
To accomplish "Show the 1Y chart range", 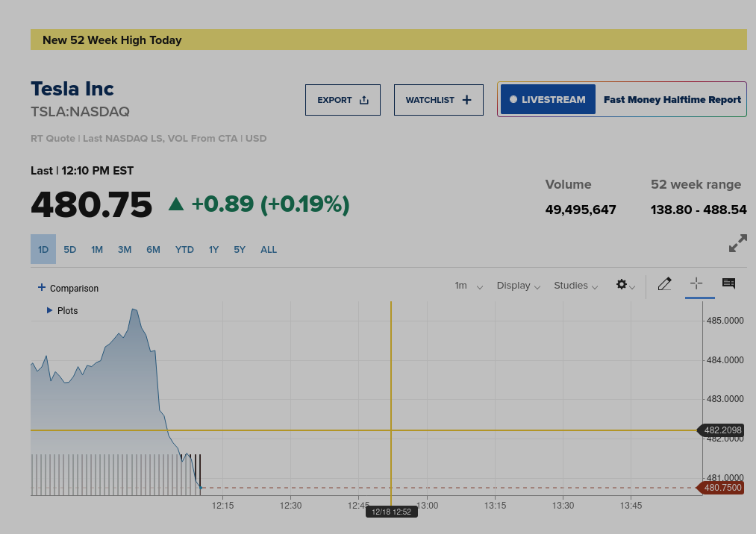I will (x=213, y=249).
